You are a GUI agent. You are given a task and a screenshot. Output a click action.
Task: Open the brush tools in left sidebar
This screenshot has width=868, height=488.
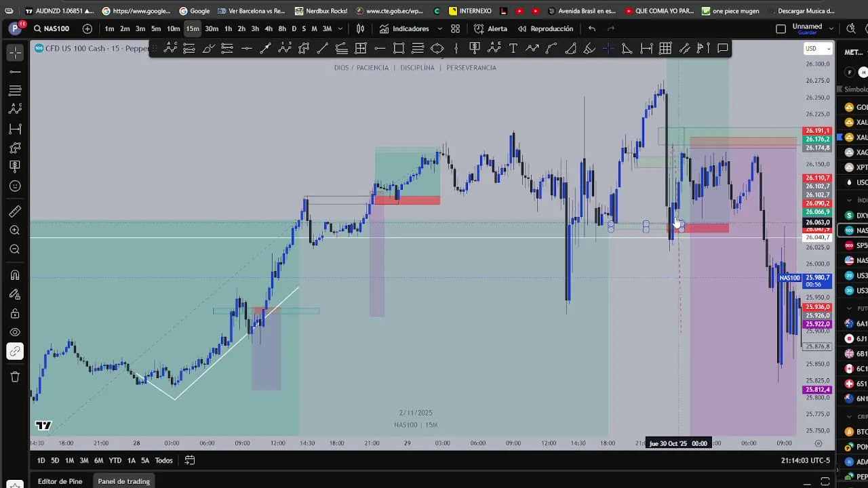(x=15, y=148)
